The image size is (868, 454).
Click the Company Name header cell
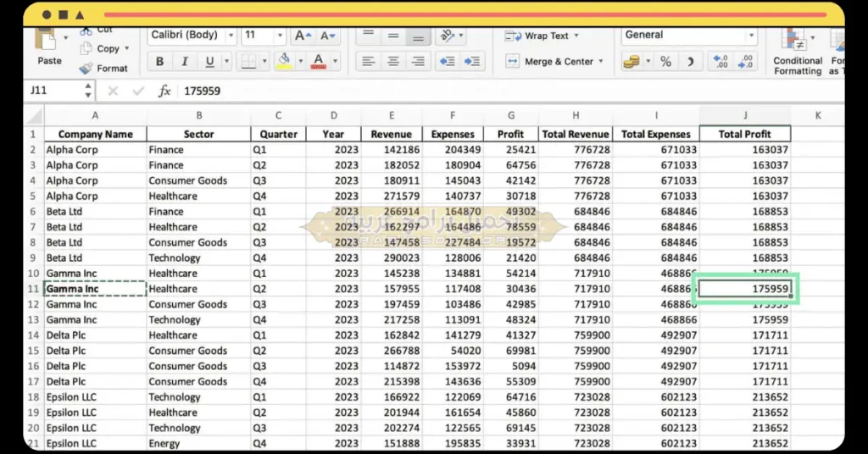(x=95, y=134)
